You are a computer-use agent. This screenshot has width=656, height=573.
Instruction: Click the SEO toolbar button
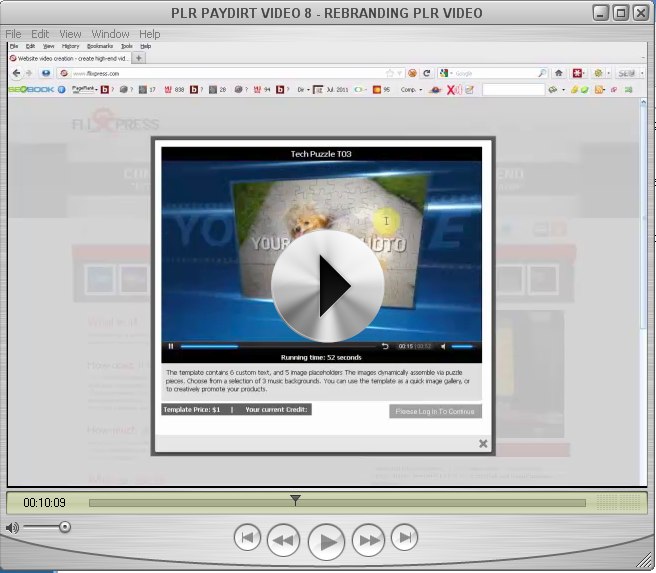point(626,74)
